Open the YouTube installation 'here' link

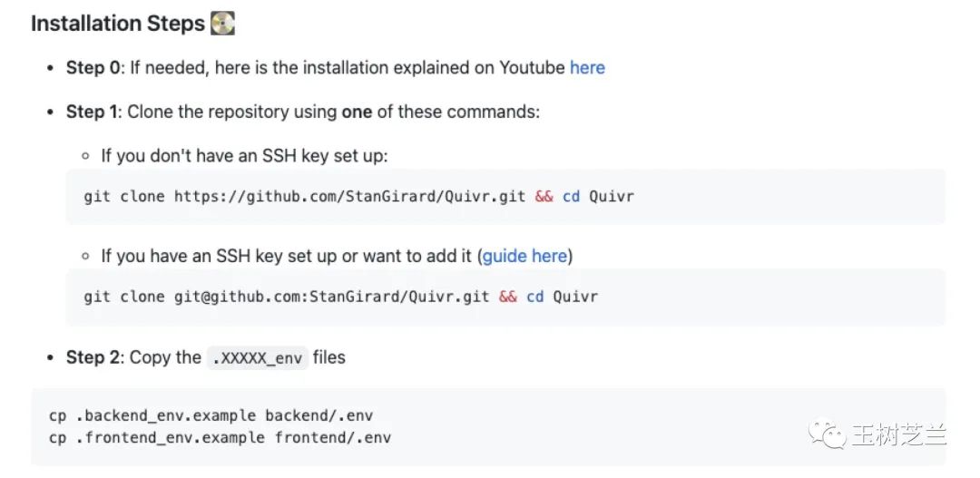(587, 68)
